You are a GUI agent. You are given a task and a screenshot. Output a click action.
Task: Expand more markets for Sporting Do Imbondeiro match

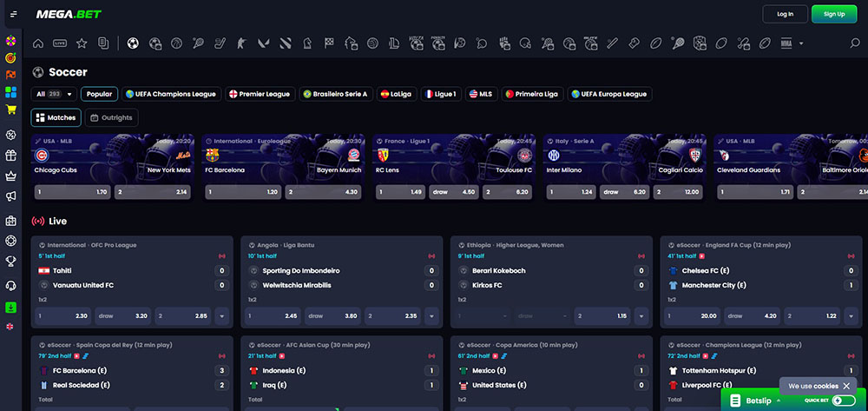point(431,316)
